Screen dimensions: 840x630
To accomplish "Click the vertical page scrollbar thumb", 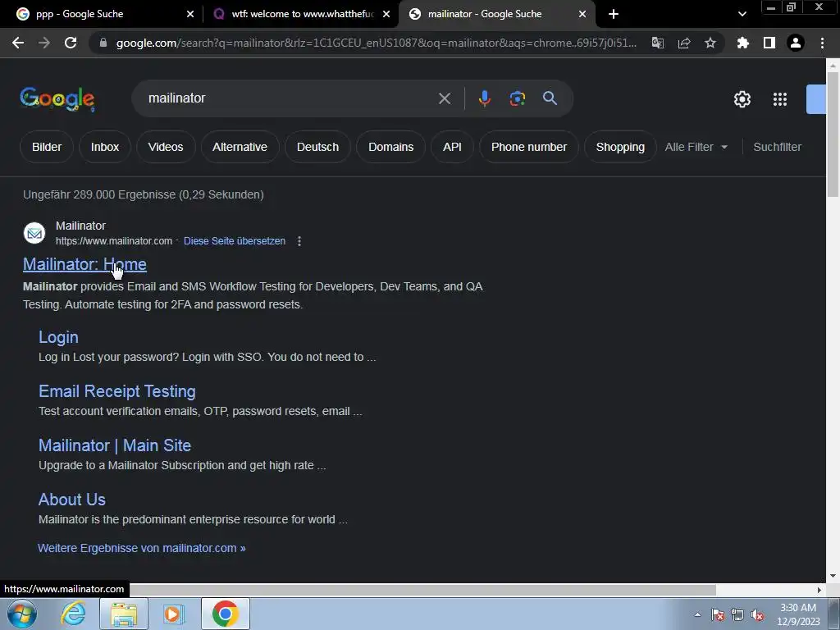I will (x=833, y=135).
